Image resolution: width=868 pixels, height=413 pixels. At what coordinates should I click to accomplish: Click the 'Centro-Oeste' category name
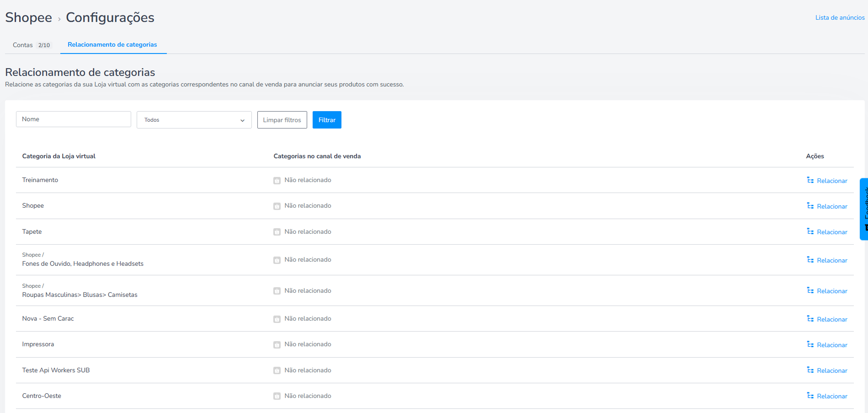(x=42, y=396)
